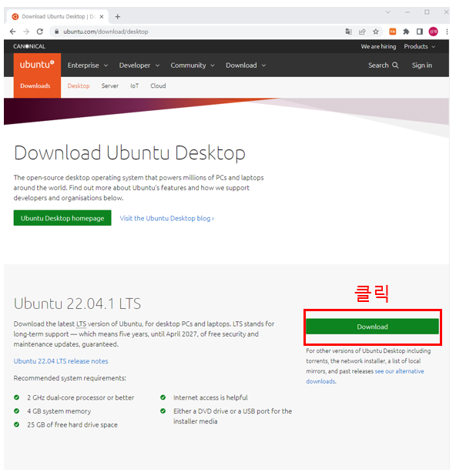Follow see our alternative downloads link

tap(399, 371)
